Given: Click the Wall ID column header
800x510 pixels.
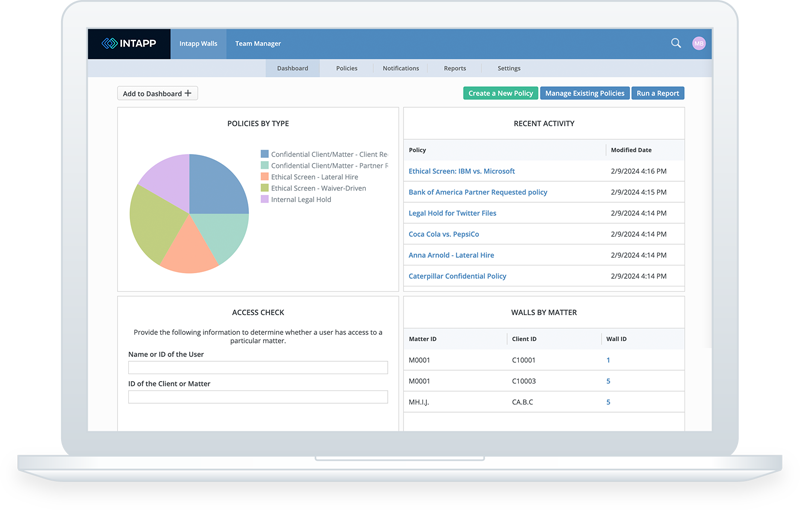Looking at the screenshot, I should [x=616, y=339].
